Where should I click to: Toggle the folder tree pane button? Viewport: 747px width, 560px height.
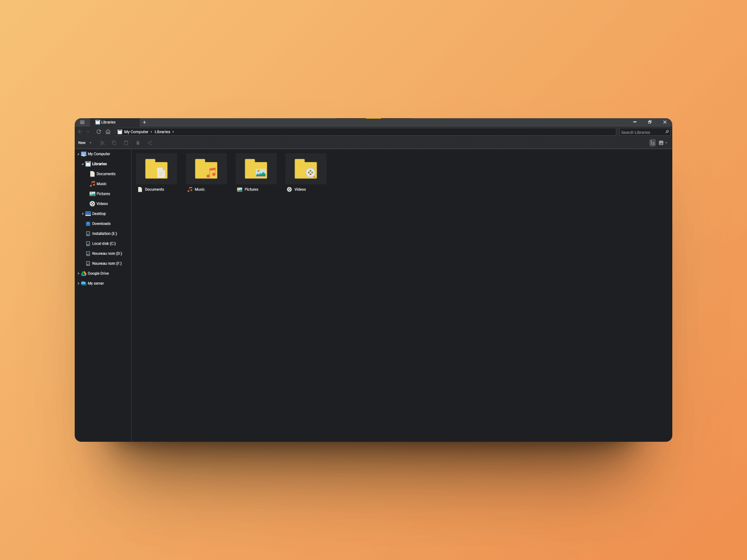652,143
